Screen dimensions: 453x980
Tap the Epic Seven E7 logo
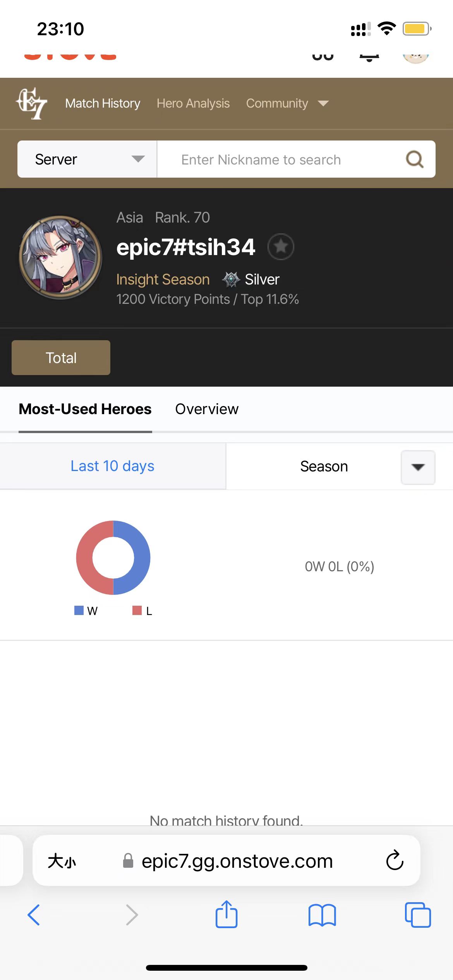(x=32, y=103)
